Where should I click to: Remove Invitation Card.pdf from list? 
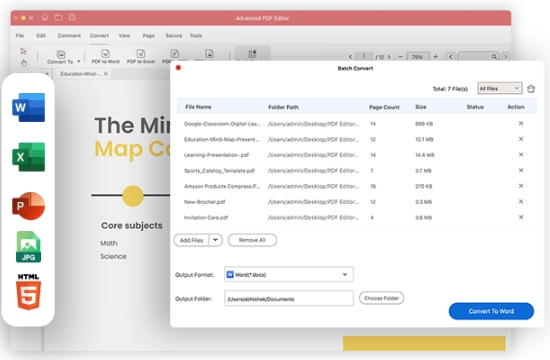(521, 217)
